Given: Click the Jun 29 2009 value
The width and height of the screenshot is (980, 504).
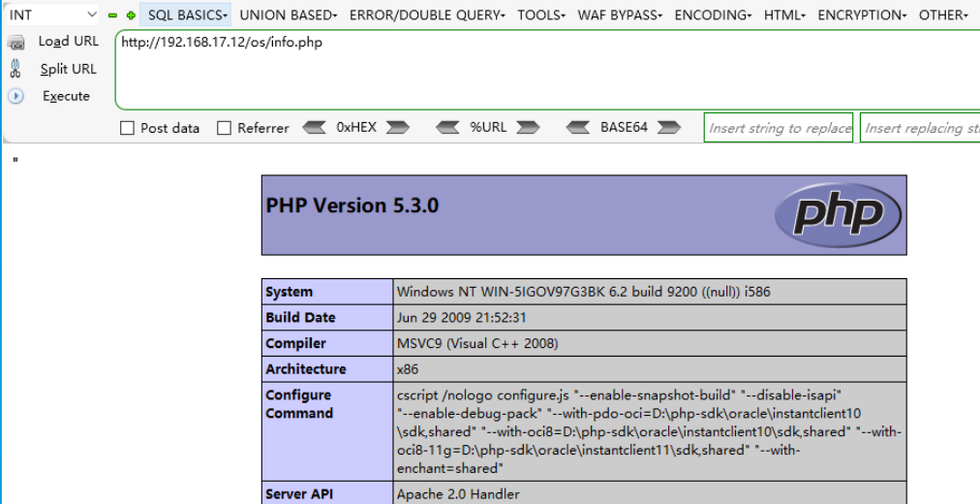Looking at the screenshot, I should (x=461, y=318).
